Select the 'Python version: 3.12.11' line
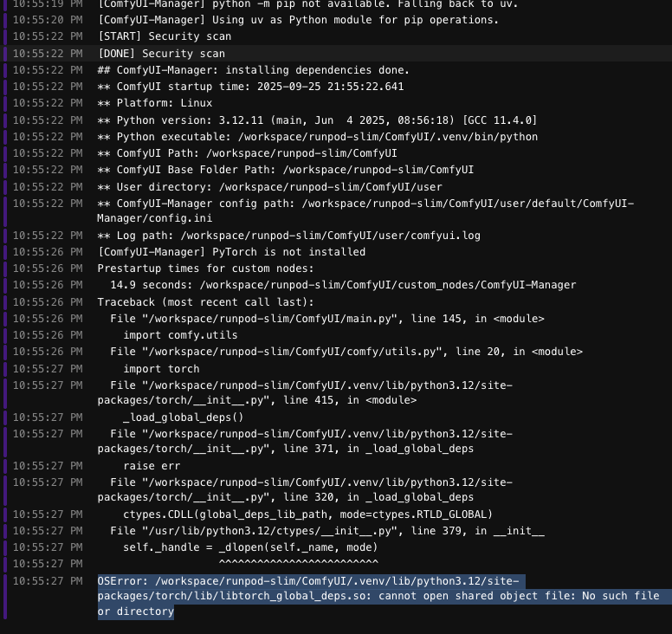Viewport: 672px width, 634px height. pyautogui.click(x=317, y=120)
